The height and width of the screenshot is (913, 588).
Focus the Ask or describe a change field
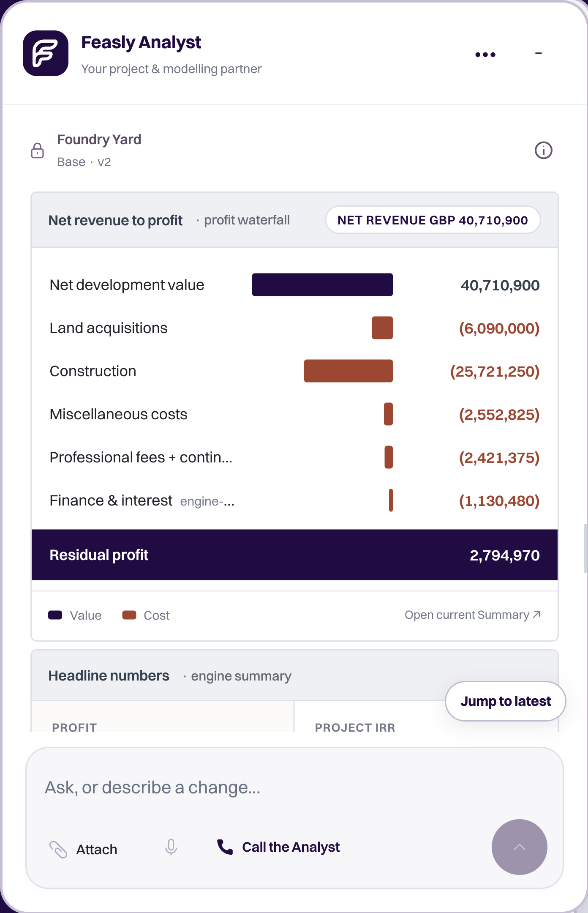coord(295,787)
